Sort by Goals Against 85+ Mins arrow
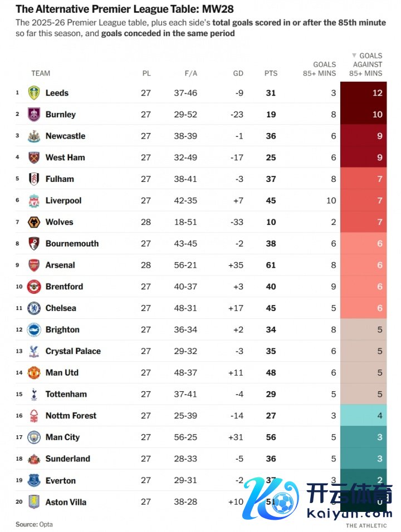Viewport: 401px width, 532px height. tap(354, 56)
